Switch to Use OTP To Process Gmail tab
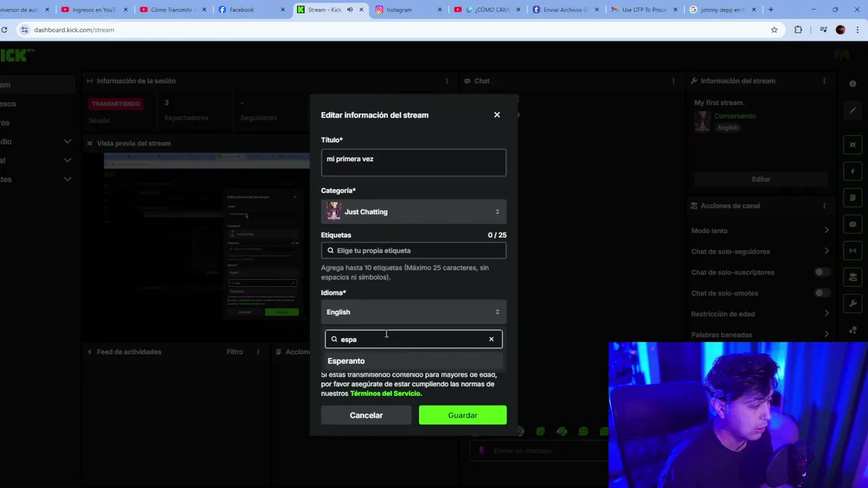868x488 pixels. [644, 9]
